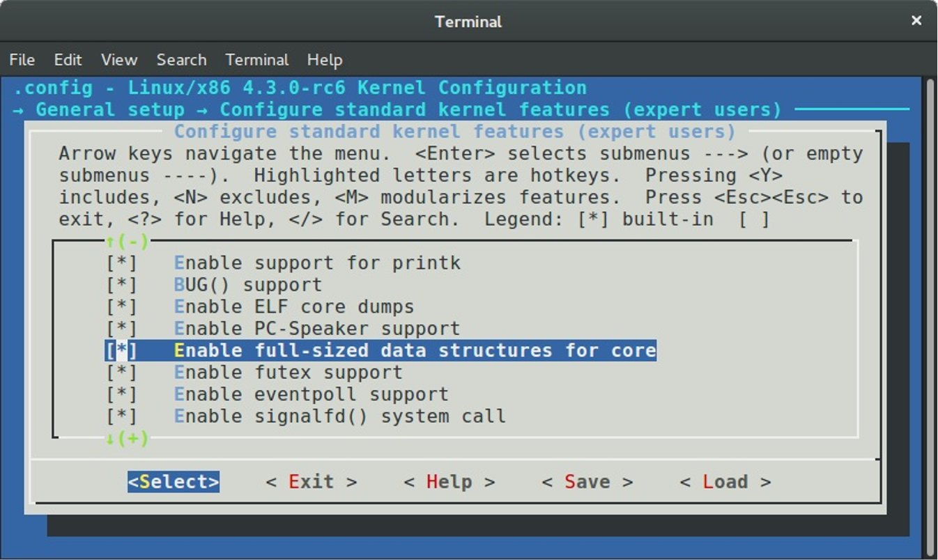
Task: Open the File menu
Action: (22, 60)
